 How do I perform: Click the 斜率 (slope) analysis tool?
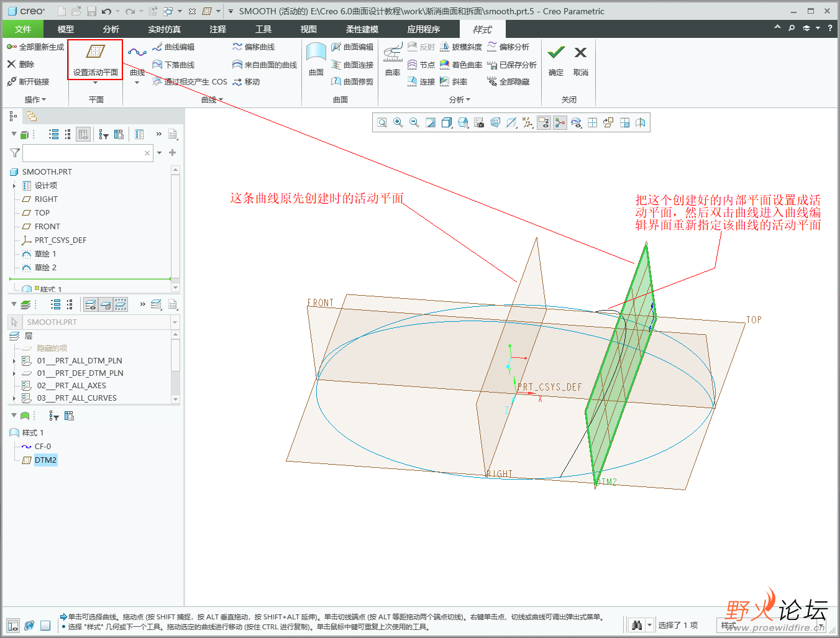[x=454, y=82]
